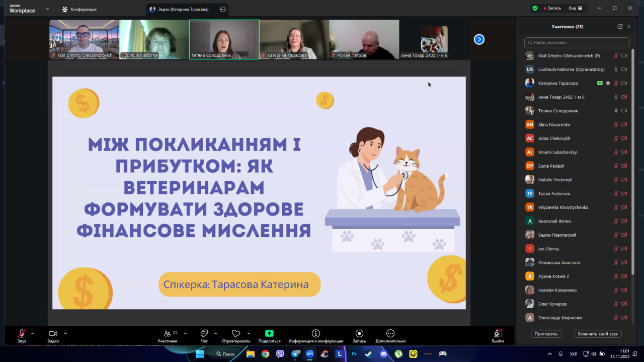Click the Record (Запись) toolbar icon

pyautogui.click(x=359, y=334)
